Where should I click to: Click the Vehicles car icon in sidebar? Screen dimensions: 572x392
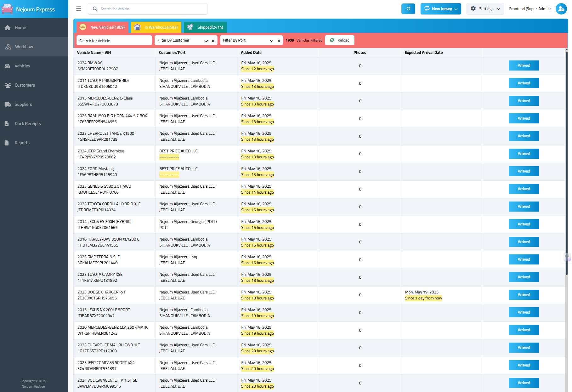point(8,66)
